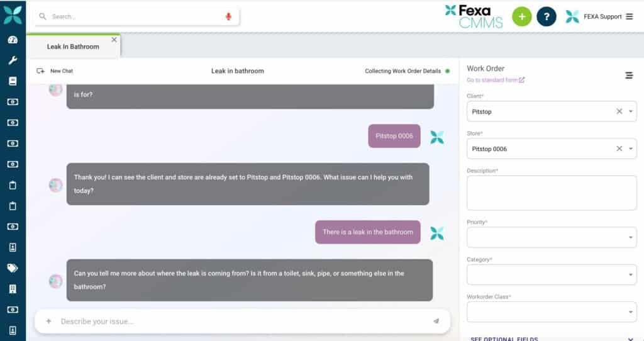Clear the Pitstop 0006 store selection
The height and width of the screenshot is (341, 644).
point(619,149)
